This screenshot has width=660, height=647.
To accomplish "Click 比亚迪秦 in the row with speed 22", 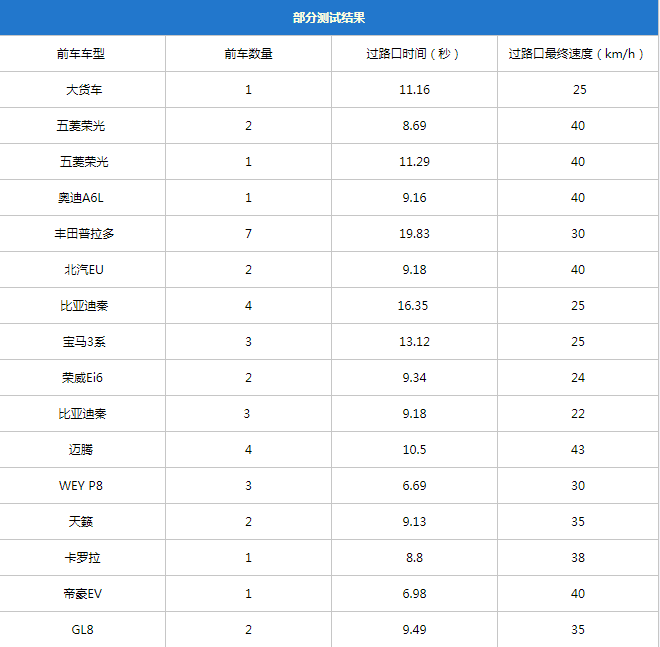I will click(82, 414).
